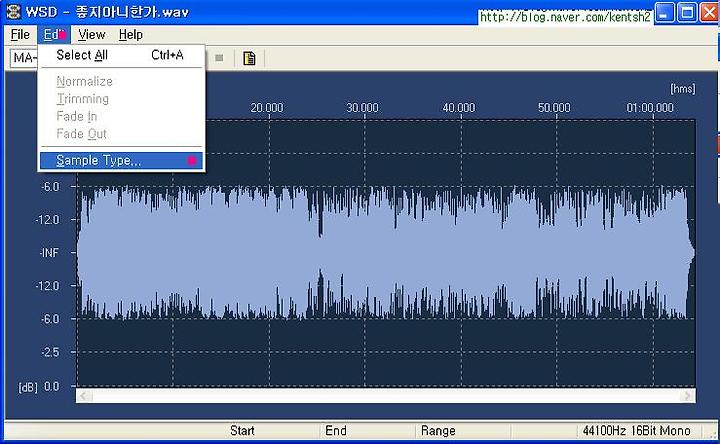Click the [dB] axis unit label
Screen dimensions: 720x444
coord(28,388)
